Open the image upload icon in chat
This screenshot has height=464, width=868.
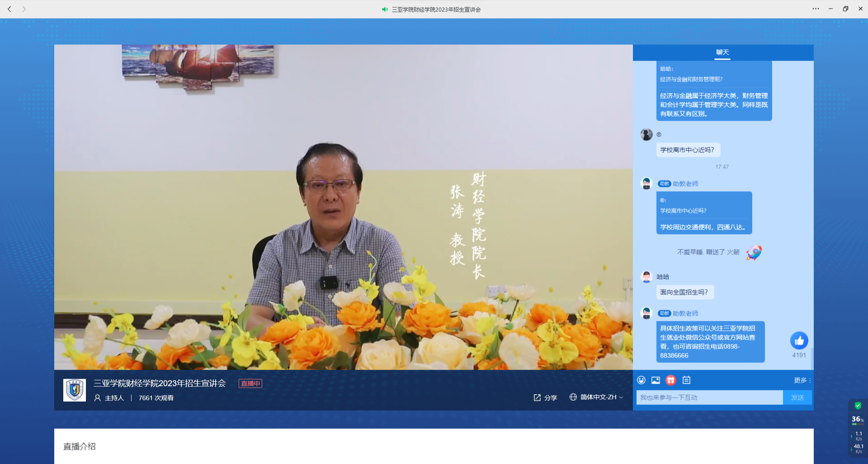pyautogui.click(x=656, y=380)
